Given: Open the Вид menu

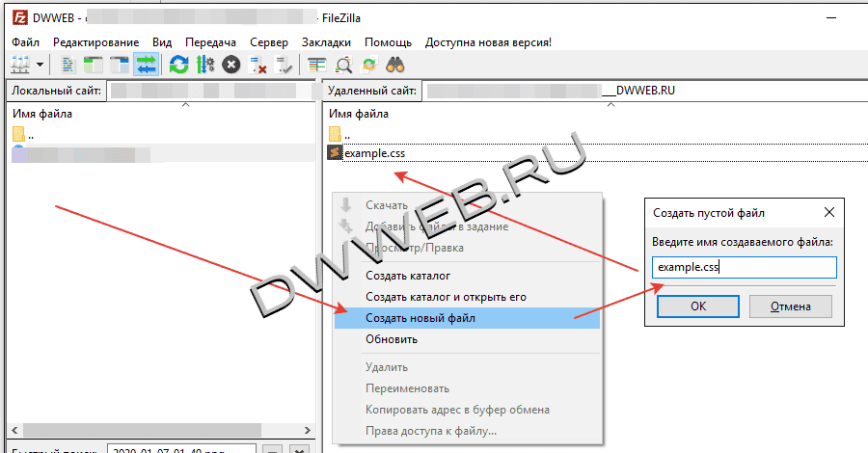Looking at the screenshot, I should point(162,42).
